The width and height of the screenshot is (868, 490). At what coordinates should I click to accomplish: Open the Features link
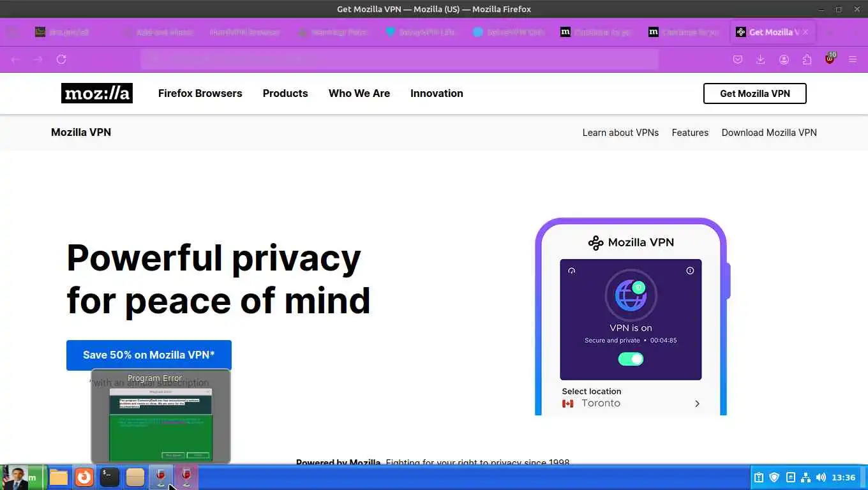click(690, 133)
